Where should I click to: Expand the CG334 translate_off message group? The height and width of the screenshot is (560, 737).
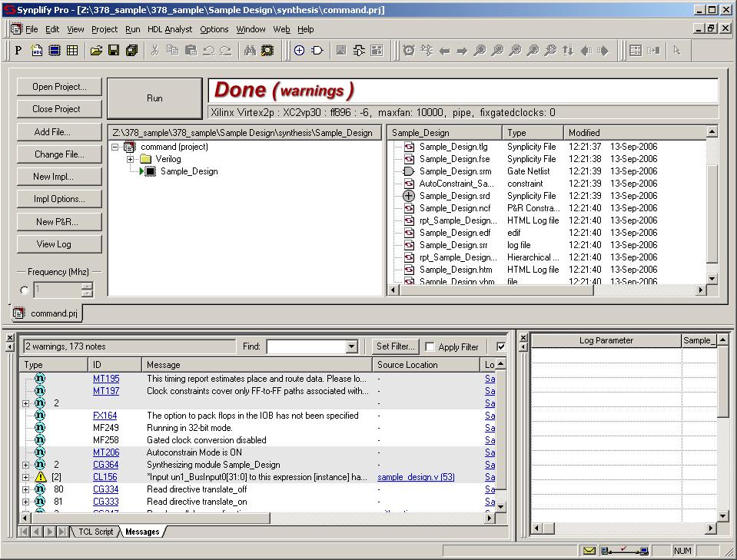point(26,489)
